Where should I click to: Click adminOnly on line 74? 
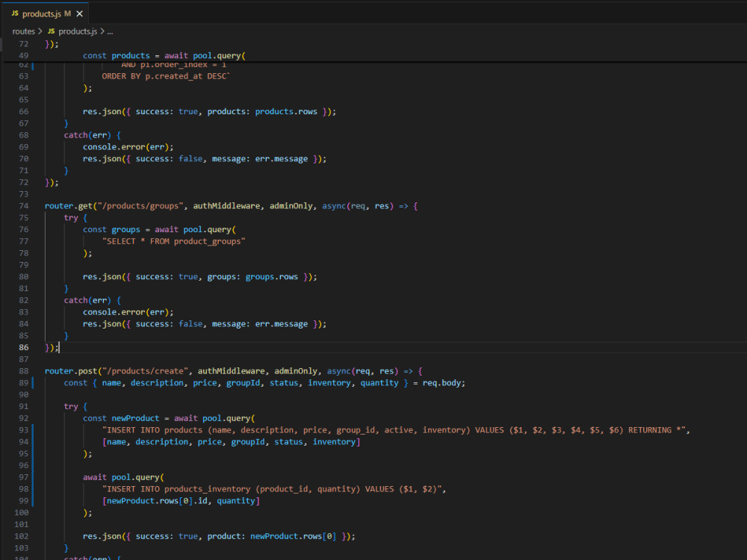coord(291,206)
